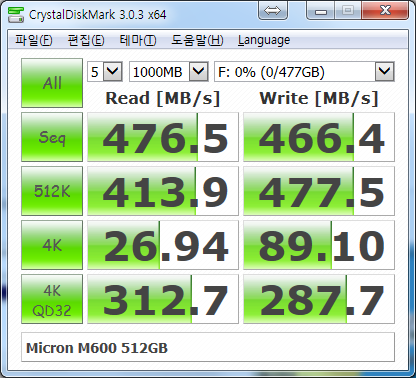Screen dimensions: 416x378
Task: Open the 테마(T) menu
Action: [x=138, y=40]
